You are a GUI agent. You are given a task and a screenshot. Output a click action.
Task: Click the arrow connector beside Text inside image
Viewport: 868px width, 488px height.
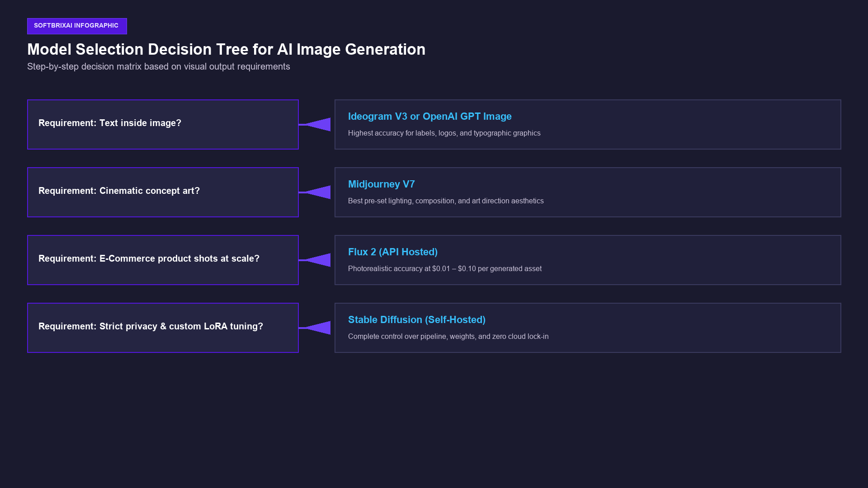click(x=315, y=124)
